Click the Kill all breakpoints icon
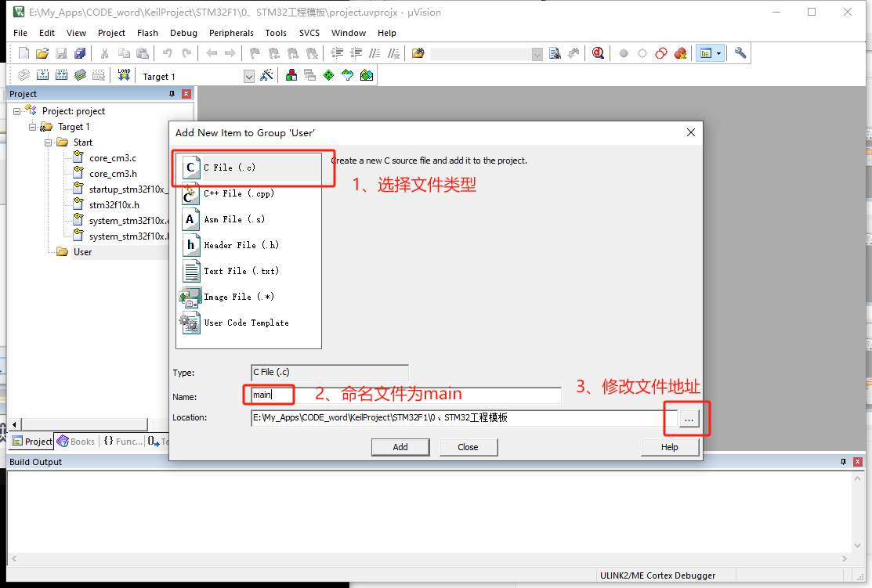 (680, 53)
